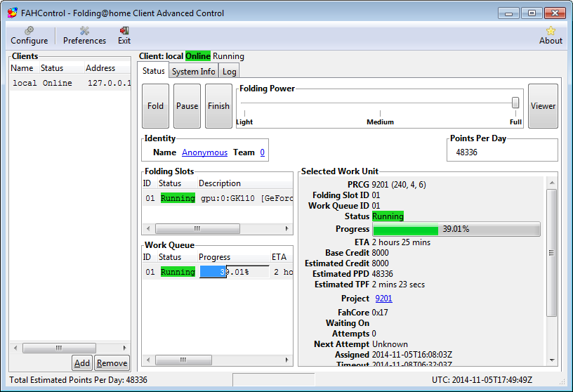Click the Add client button
The image size is (573, 392).
click(x=82, y=363)
